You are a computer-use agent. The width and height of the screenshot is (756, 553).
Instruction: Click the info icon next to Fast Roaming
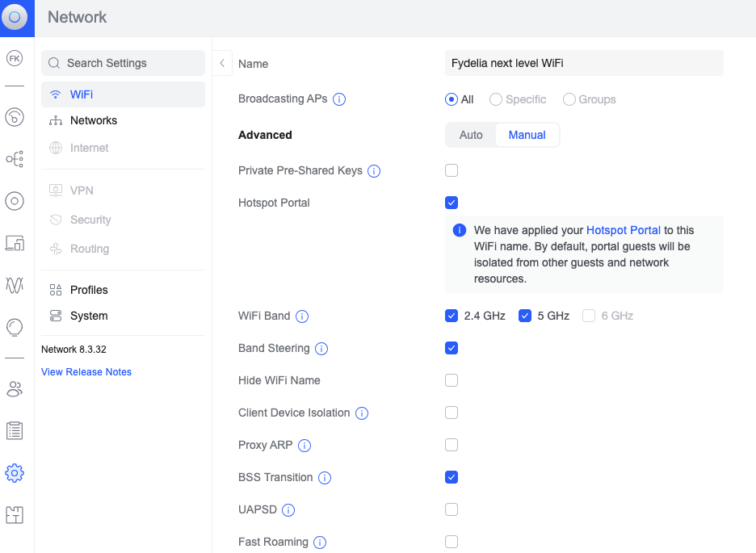click(320, 543)
